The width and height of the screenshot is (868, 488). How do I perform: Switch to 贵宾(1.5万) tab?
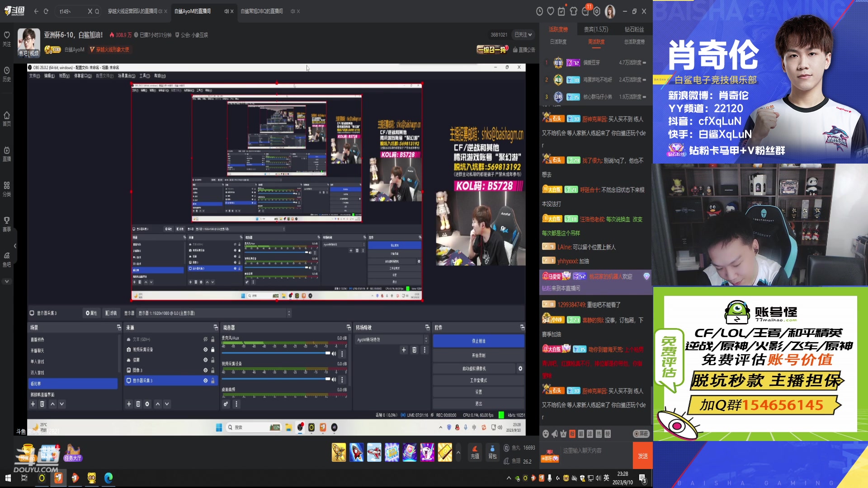click(x=596, y=29)
